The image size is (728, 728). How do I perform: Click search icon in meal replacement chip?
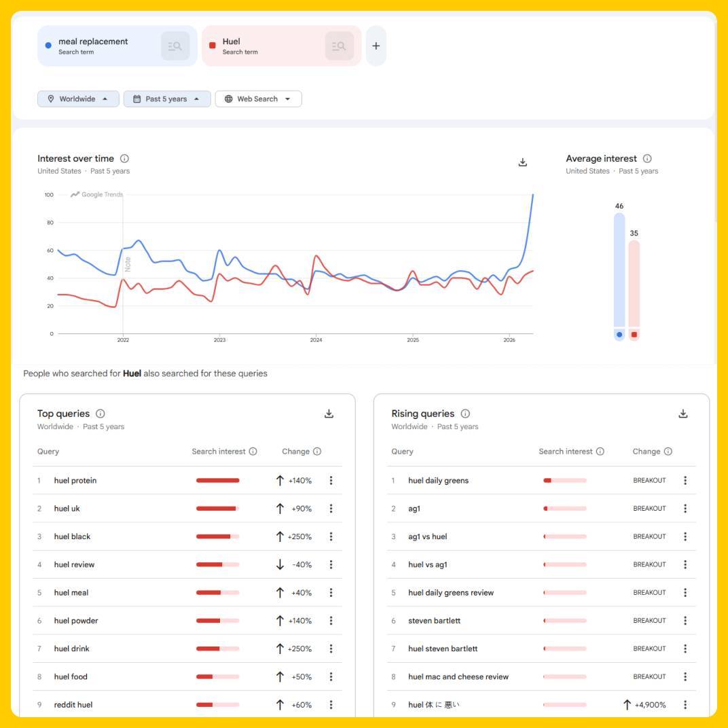(175, 46)
